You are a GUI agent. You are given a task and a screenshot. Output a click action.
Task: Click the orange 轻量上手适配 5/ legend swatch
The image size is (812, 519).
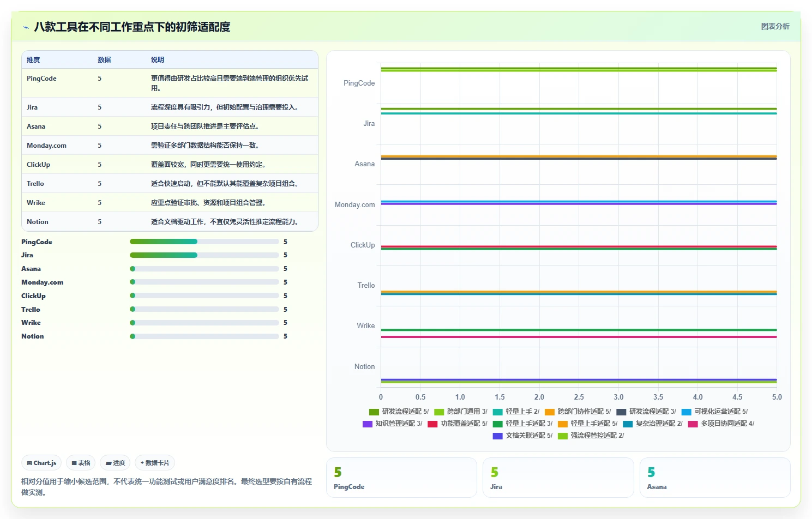563,424
